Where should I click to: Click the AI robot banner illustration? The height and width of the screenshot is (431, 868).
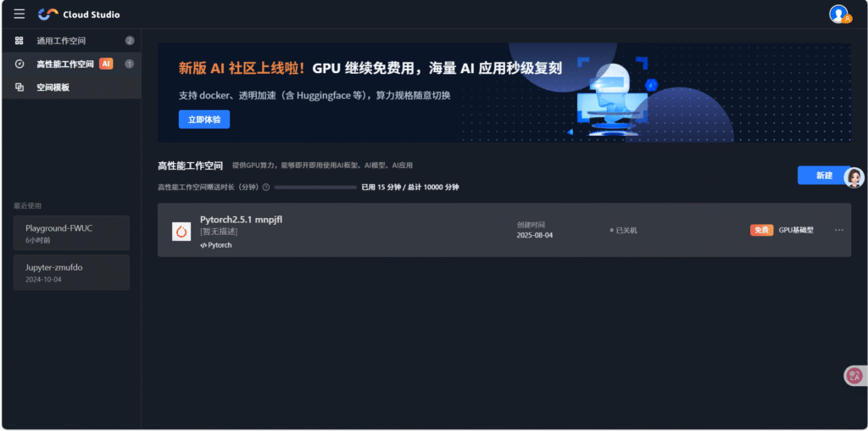pyautogui.click(x=612, y=97)
